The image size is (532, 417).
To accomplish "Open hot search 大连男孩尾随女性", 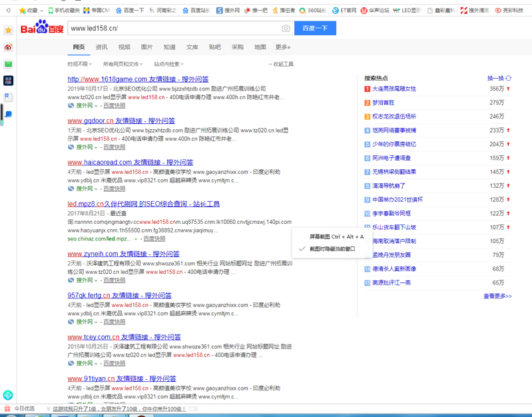I will point(394,89).
